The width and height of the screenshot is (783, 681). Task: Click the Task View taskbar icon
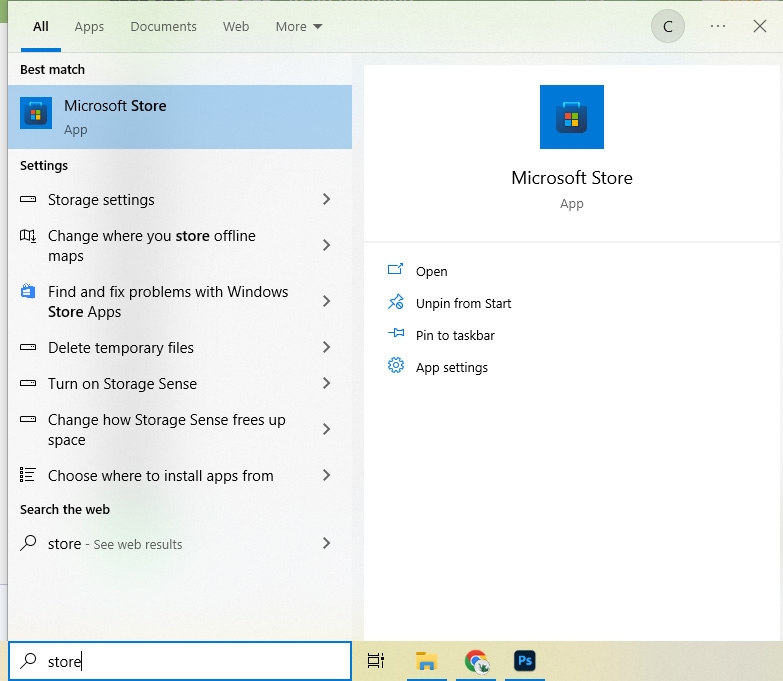tap(376, 661)
